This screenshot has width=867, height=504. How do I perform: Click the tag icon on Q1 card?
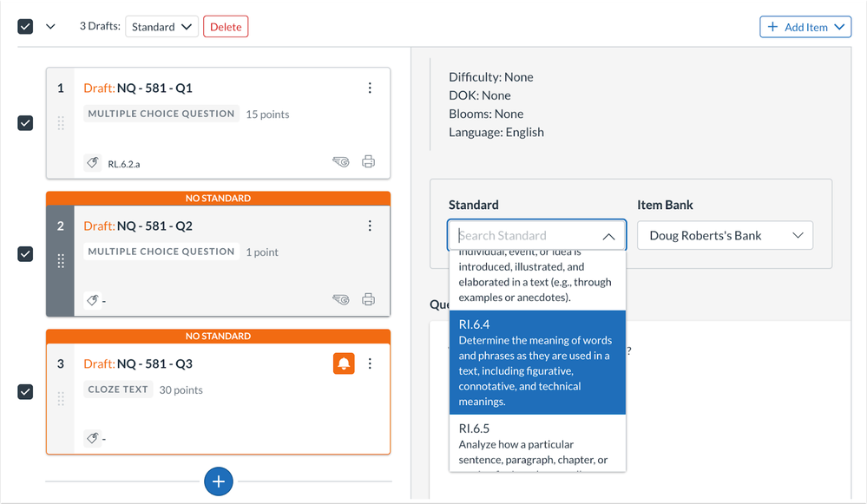tap(92, 162)
